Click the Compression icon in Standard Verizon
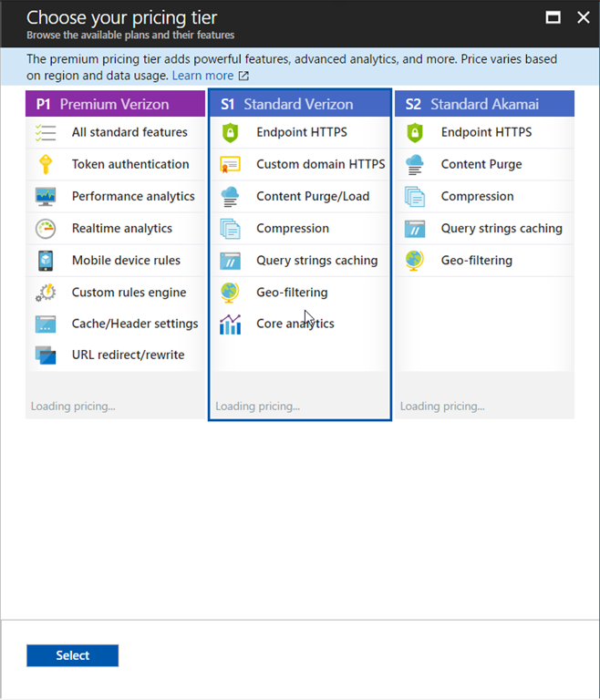 [230, 229]
